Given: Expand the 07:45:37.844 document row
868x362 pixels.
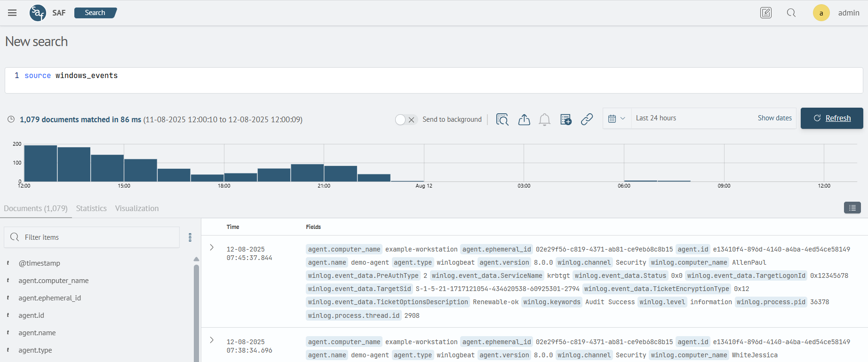Looking at the screenshot, I should point(212,247).
